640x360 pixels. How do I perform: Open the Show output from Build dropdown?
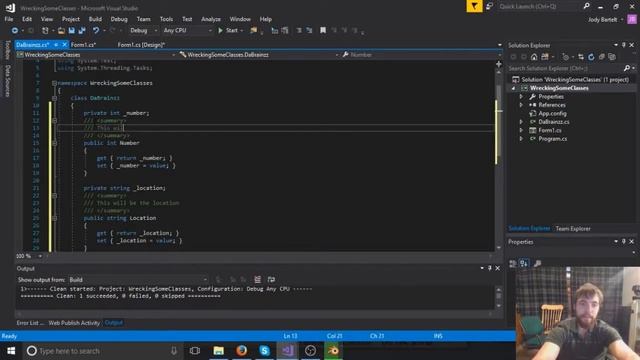tap(138, 280)
